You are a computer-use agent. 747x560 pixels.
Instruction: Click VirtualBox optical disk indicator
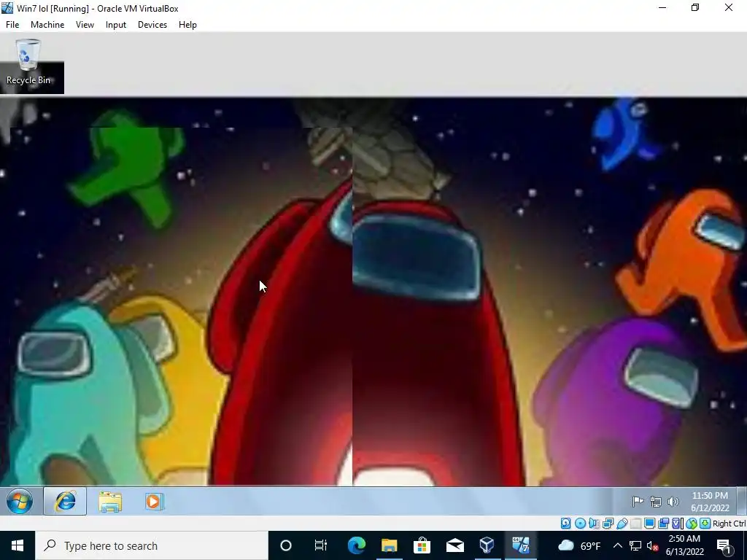coord(580,524)
